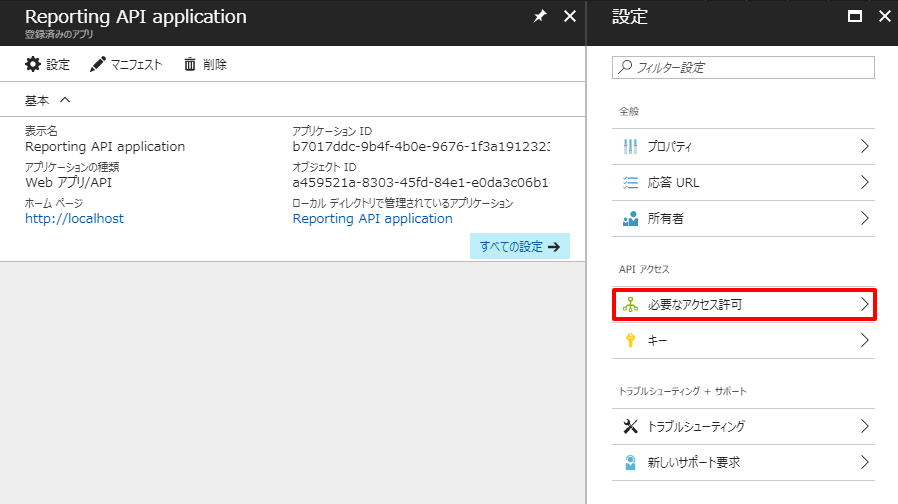
Task: Focus the フィルター設定 search field
Action: point(743,67)
